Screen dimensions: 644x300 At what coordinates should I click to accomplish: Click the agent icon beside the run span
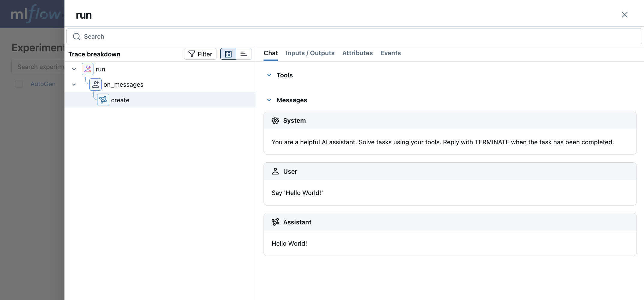tap(88, 69)
